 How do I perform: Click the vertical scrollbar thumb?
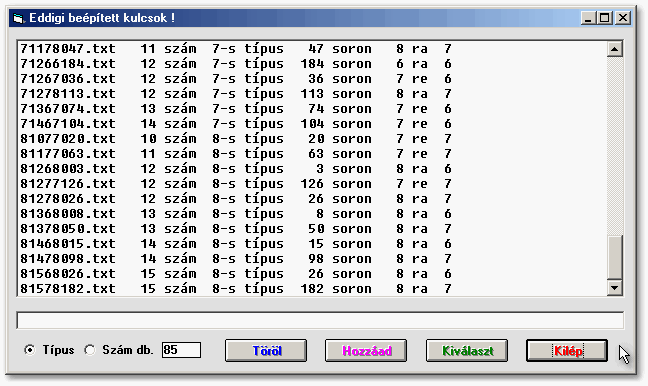click(x=615, y=257)
